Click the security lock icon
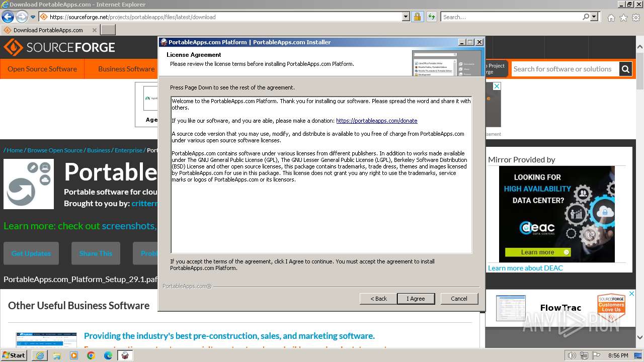 tap(417, 17)
